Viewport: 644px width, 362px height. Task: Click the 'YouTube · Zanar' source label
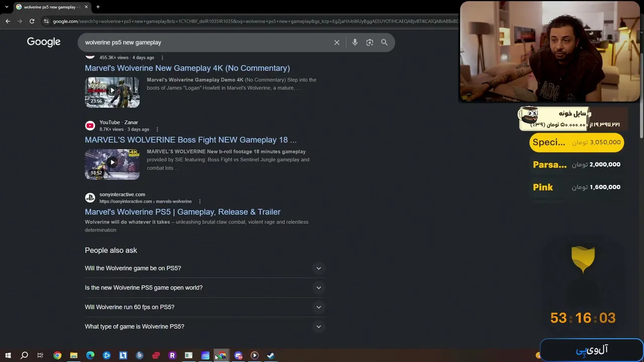[119, 123]
